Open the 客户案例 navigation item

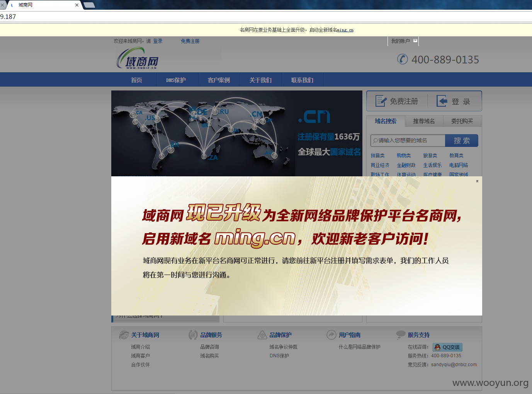(219, 80)
